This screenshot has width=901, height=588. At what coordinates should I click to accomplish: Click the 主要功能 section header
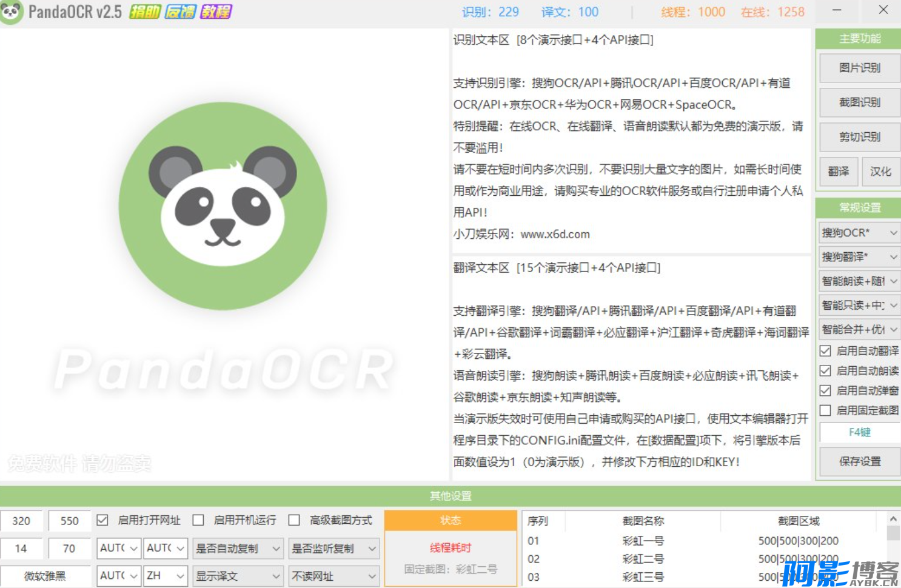point(859,39)
